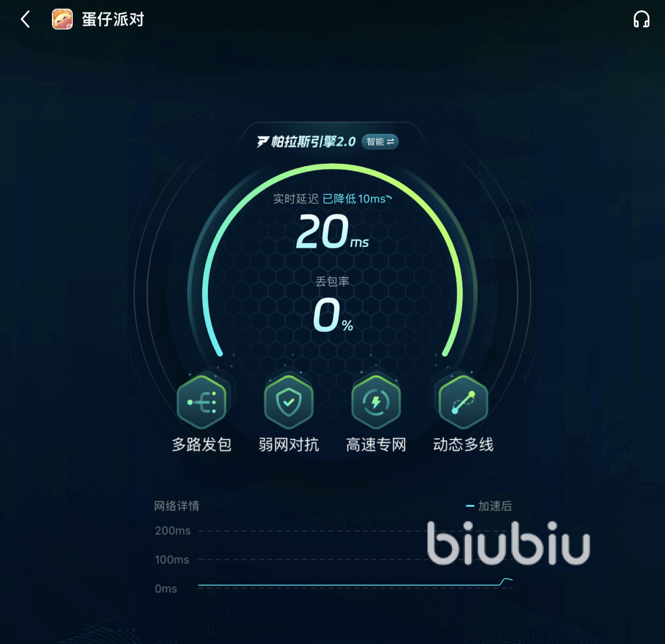This screenshot has height=644, width=665.
Task: Click the 动态多线 label
Action: [x=463, y=444]
